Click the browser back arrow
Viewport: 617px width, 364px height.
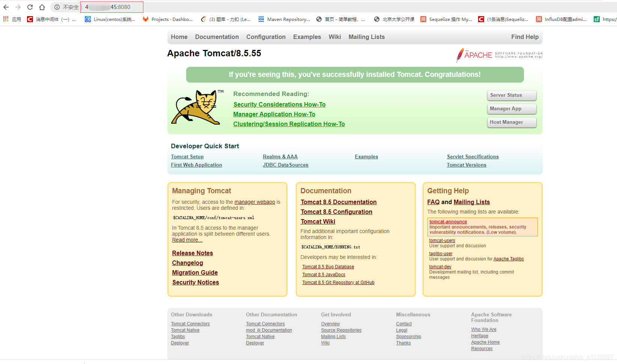[x=6, y=7]
